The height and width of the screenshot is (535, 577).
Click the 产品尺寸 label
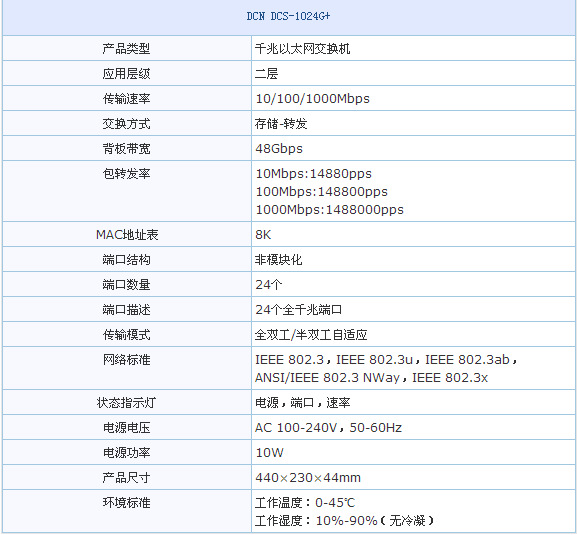126,478
